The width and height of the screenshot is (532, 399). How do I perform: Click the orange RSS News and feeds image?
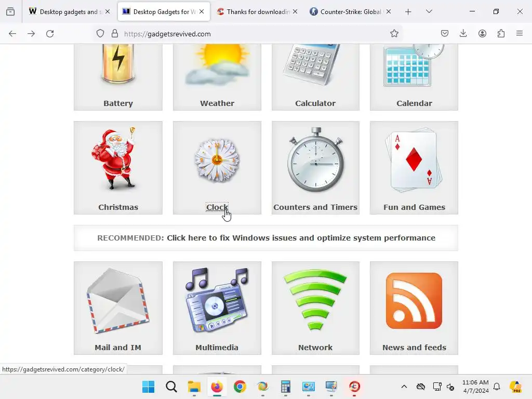click(414, 301)
